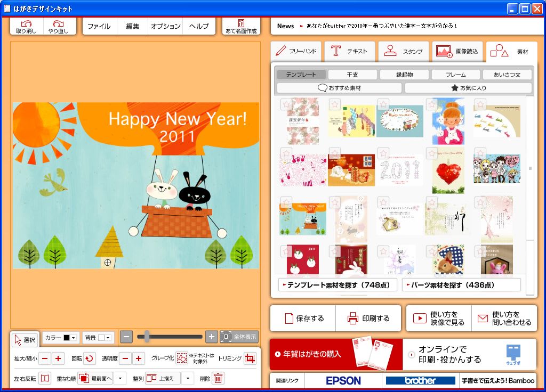Open address side creation (あて名面作成)
Image resolution: width=546 pixels, height=392 pixels.
coord(241,27)
